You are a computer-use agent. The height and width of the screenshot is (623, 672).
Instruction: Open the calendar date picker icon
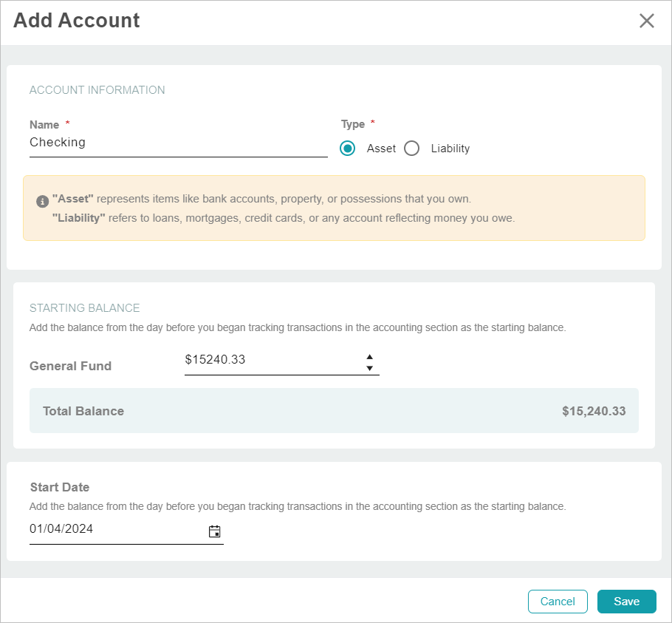pos(214,531)
